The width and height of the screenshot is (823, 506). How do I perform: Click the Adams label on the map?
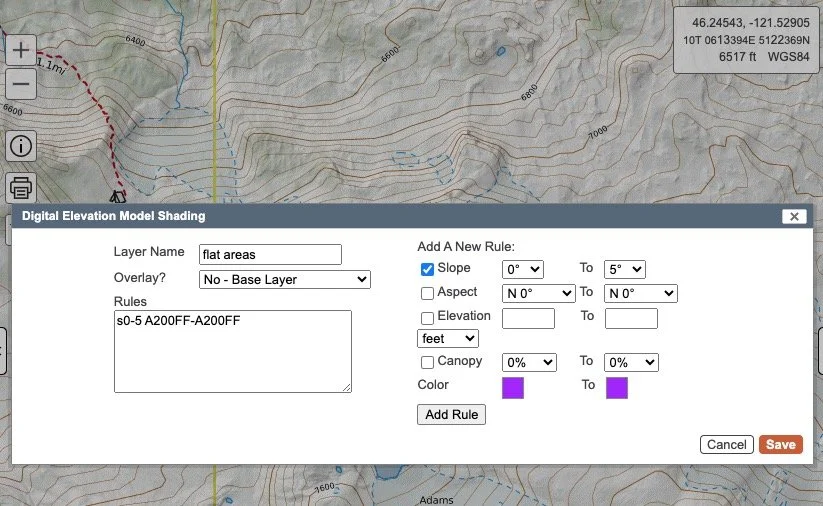click(x=436, y=500)
